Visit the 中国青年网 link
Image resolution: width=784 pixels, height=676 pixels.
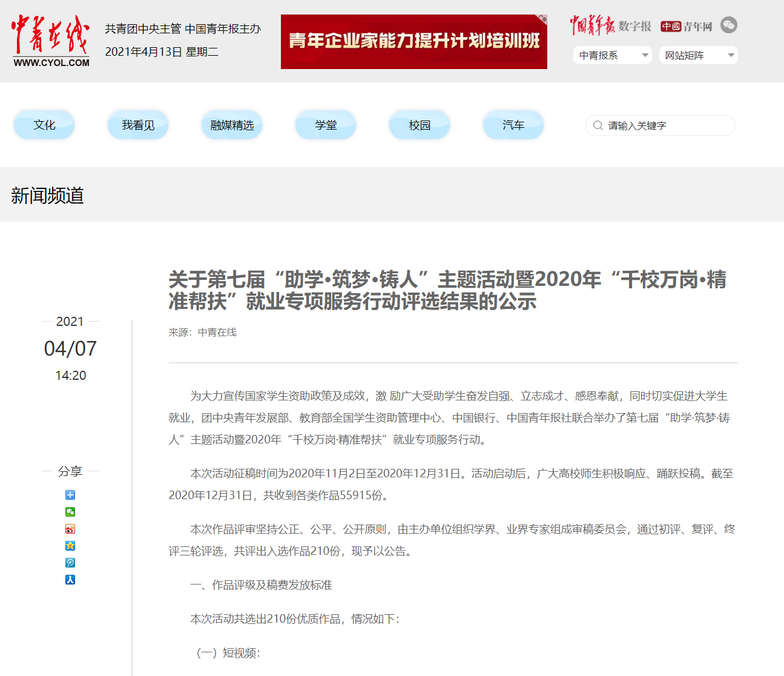click(687, 26)
